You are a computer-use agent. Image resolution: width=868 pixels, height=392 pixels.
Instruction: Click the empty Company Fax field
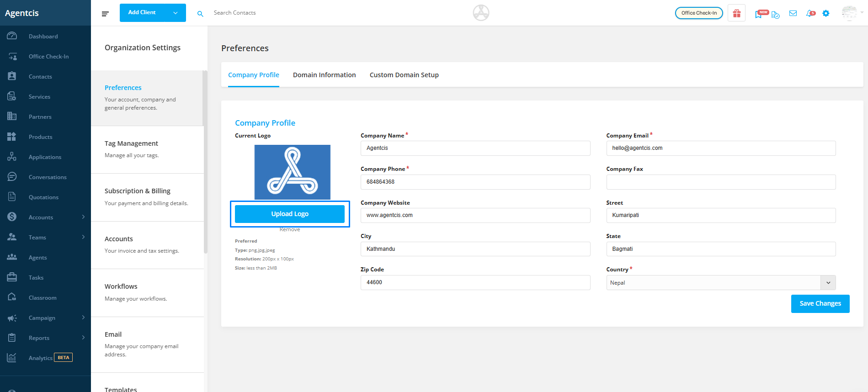tap(721, 182)
